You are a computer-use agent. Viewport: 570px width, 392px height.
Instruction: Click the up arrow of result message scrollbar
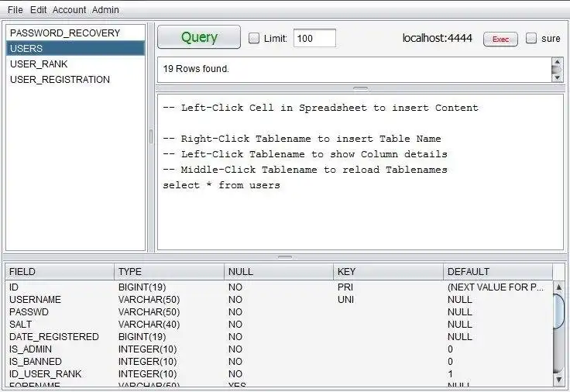557,61
